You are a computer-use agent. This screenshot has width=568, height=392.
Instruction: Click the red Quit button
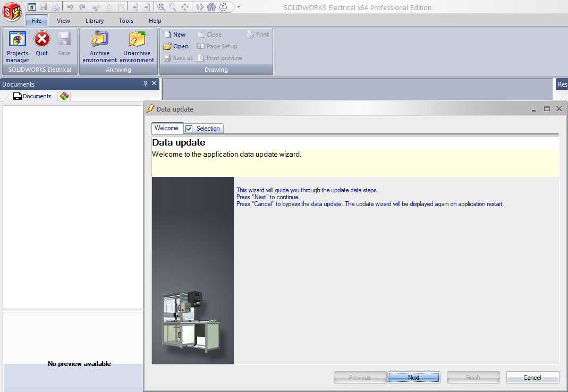pyautogui.click(x=41, y=44)
